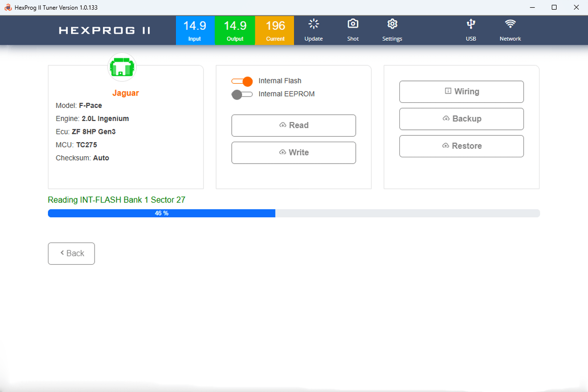
Task: Click the MCU: TC275 text
Action: coord(76,145)
